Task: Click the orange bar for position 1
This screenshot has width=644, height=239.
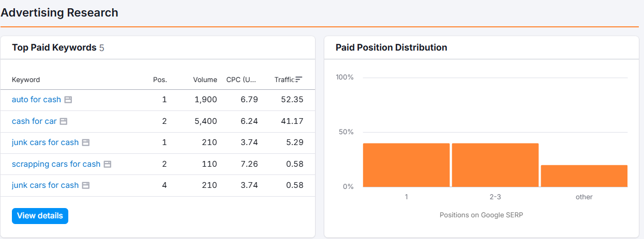Action: point(406,165)
